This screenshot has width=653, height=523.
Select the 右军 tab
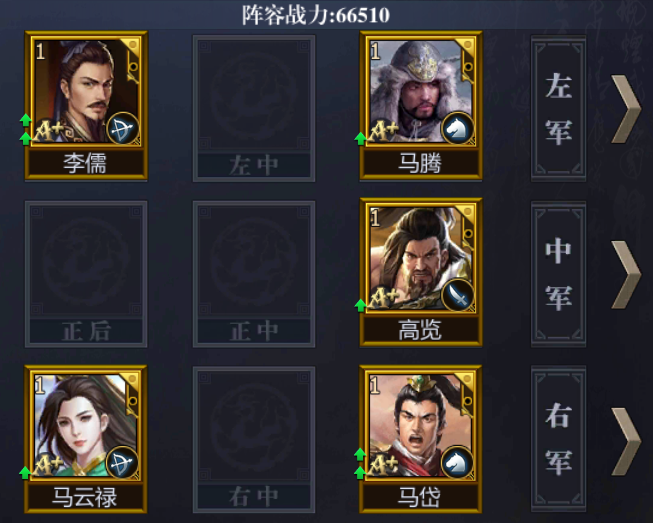(x=558, y=439)
